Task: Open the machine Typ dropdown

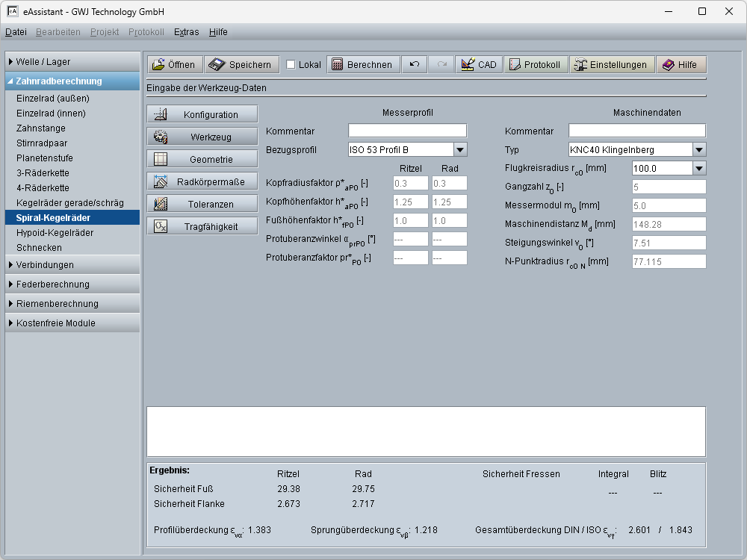Action: click(x=698, y=149)
